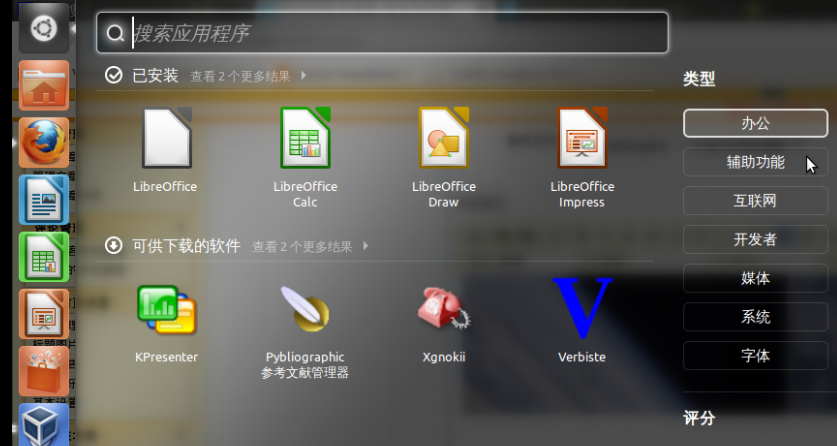The height and width of the screenshot is (446, 837).
Task: Click the 已安装 section heading
Action: coord(155,75)
